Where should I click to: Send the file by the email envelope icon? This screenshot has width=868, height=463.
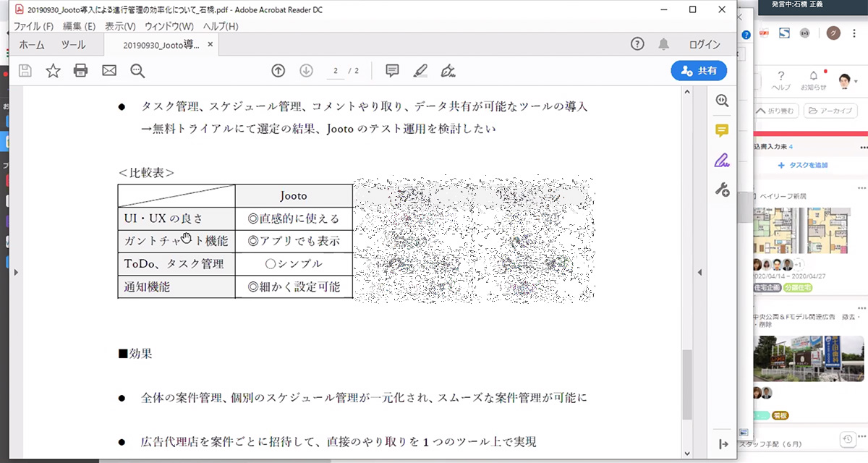coord(109,70)
